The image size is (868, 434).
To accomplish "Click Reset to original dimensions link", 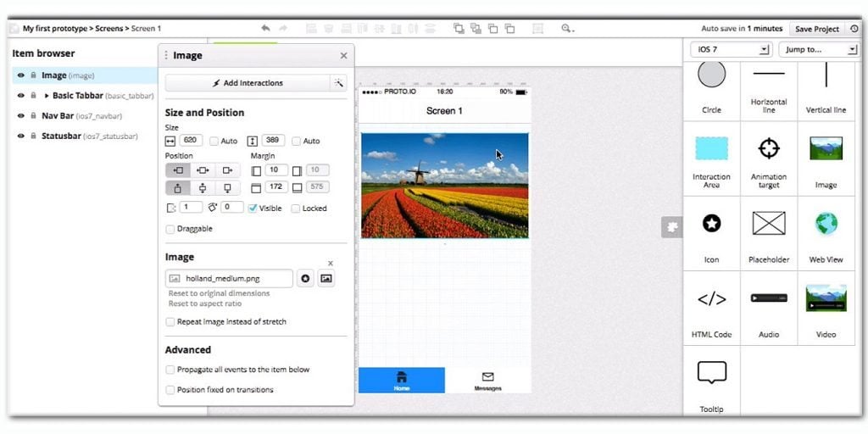I will coord(219,293).
